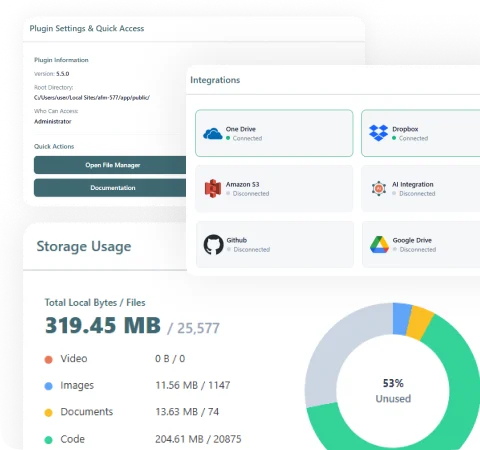Screen dimensions: 480x450
Task: Click the Documents yellow legend dot
Action: tap(48, 413)
